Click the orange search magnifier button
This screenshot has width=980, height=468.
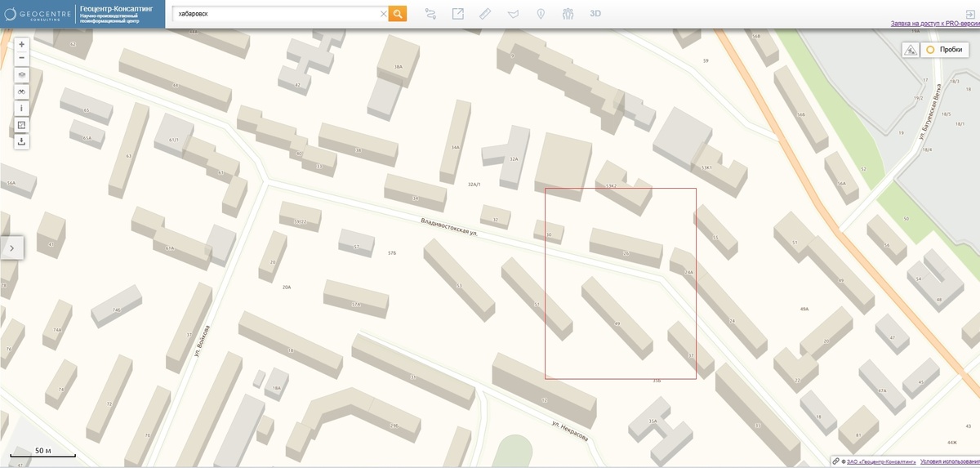(x=398, y=14)
